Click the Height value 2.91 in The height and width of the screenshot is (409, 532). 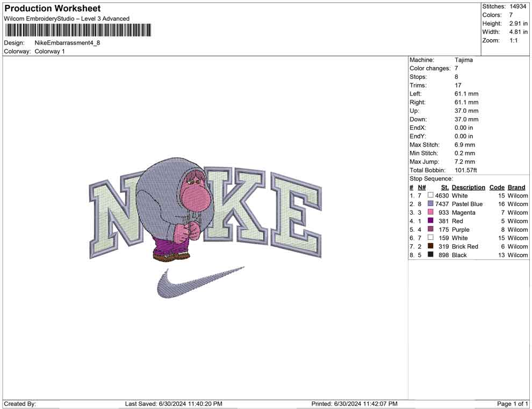(x=518, y=24)
